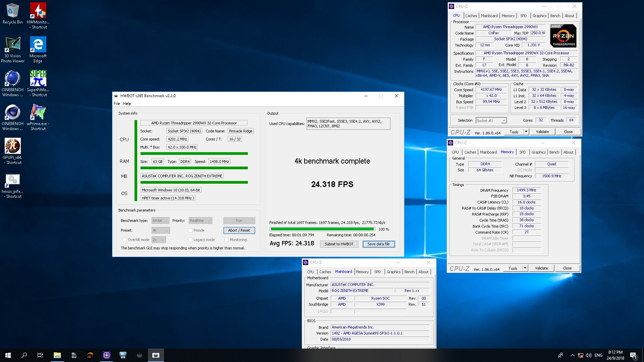This screenshot has width=644, height=362.
Task: Open Graphics tab in Memory CPU-Z window
Action: point(538,152)
